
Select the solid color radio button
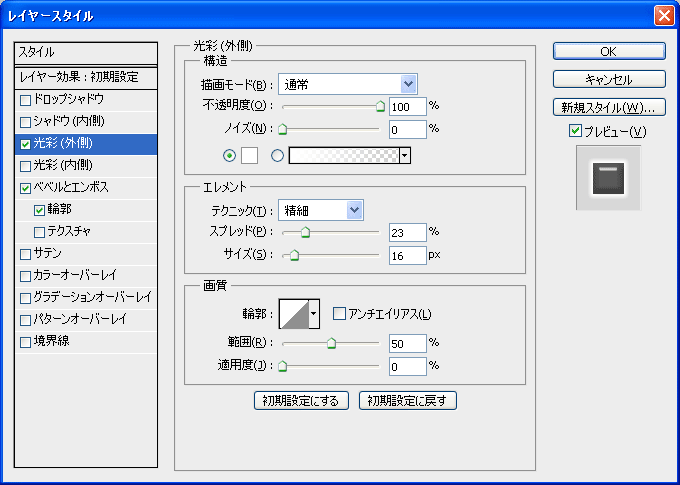(230, 155)
